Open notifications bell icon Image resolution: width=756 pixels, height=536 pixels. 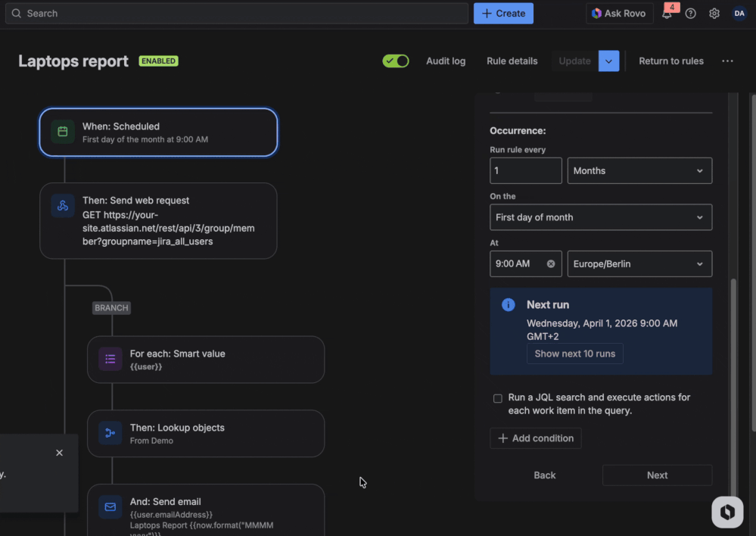click(667, 14)
